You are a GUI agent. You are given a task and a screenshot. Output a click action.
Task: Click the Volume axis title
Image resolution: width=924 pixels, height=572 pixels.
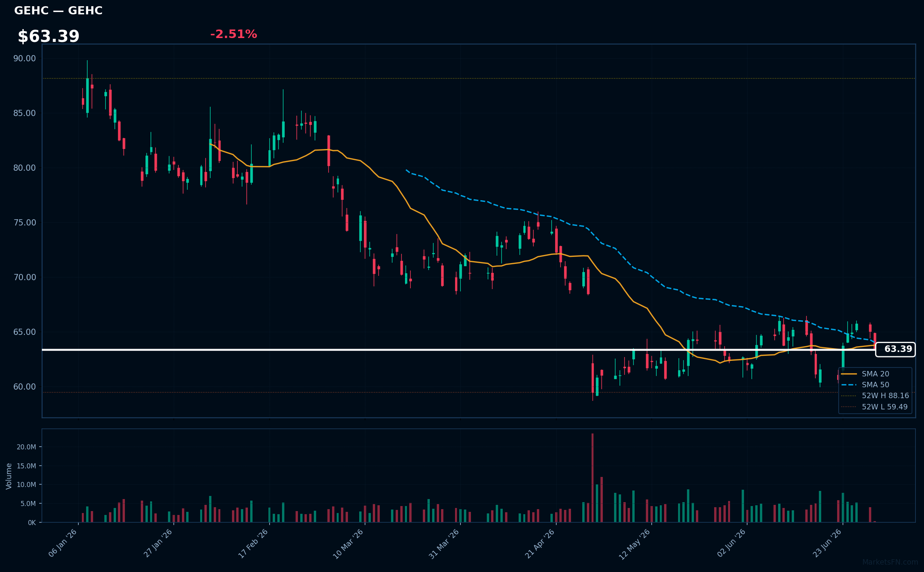(9, 476)
